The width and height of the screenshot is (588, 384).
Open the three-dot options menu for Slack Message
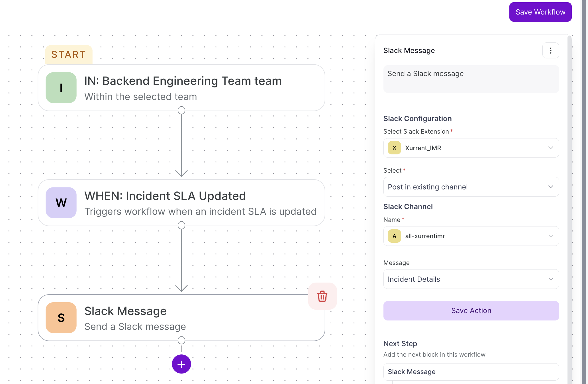coord(551,50)
